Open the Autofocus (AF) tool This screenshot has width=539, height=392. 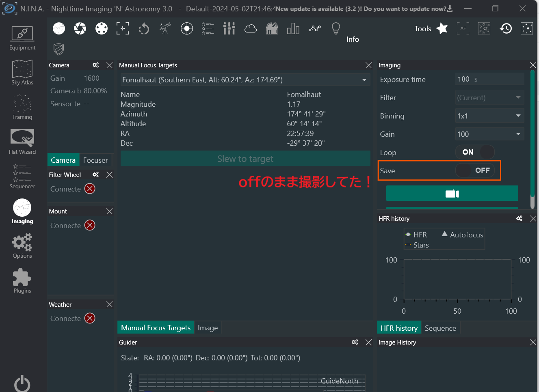tap(463, 28)
